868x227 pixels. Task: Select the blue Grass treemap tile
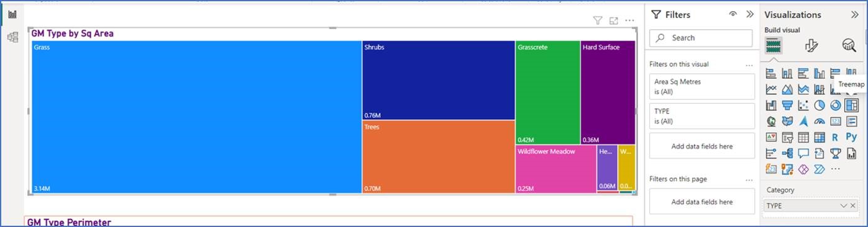[196, 117]
